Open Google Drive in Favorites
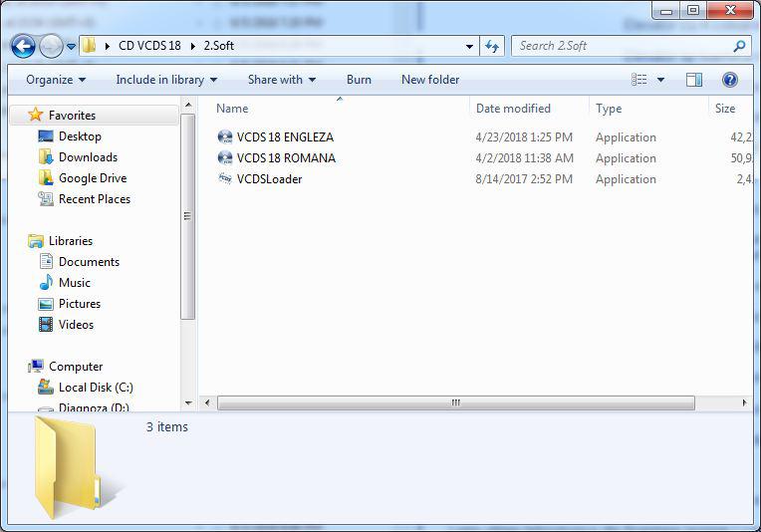 93,178
